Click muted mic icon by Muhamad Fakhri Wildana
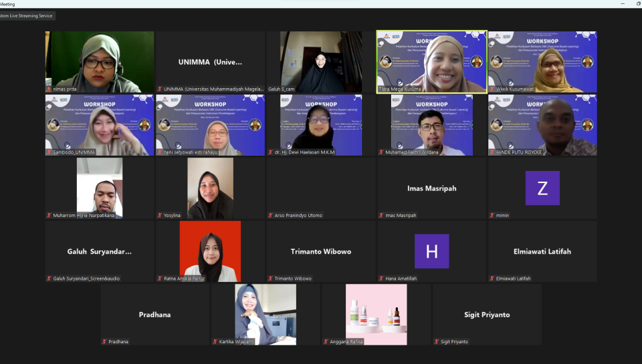 coord(381,152)
